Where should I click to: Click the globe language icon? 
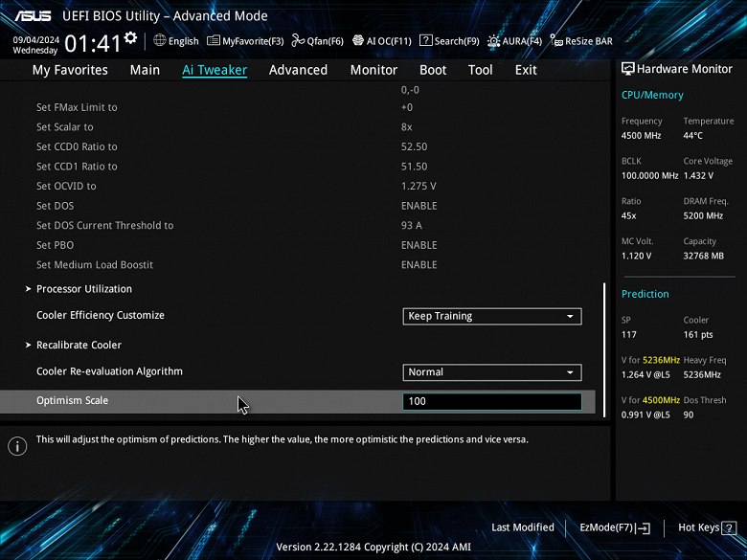coord(160,40)
